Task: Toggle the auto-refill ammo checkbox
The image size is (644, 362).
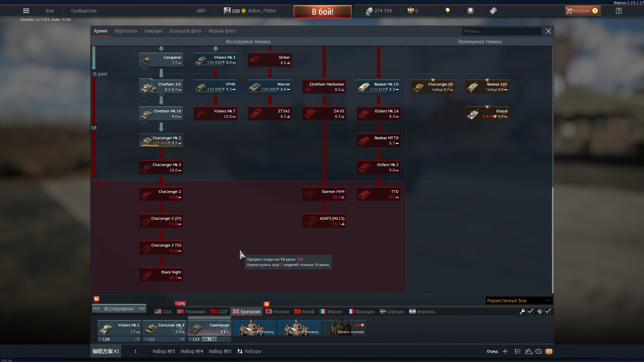Action: (x=548, y=311)
